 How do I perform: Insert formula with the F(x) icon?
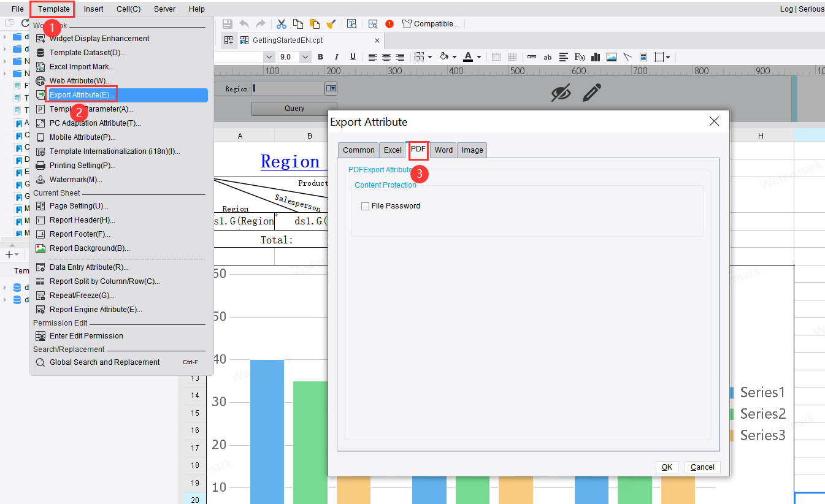pyautogui.click(x=580, y=57)
